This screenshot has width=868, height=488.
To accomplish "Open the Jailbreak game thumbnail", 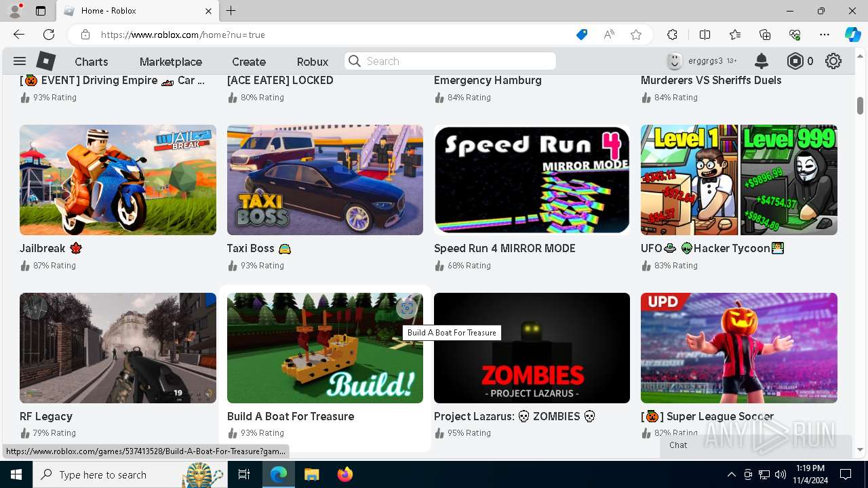I will [118, 180].
